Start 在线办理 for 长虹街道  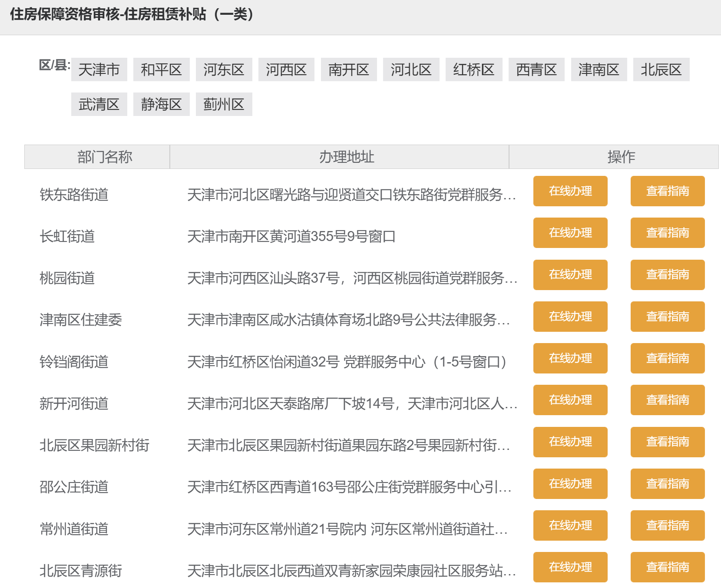coord(570,233)
